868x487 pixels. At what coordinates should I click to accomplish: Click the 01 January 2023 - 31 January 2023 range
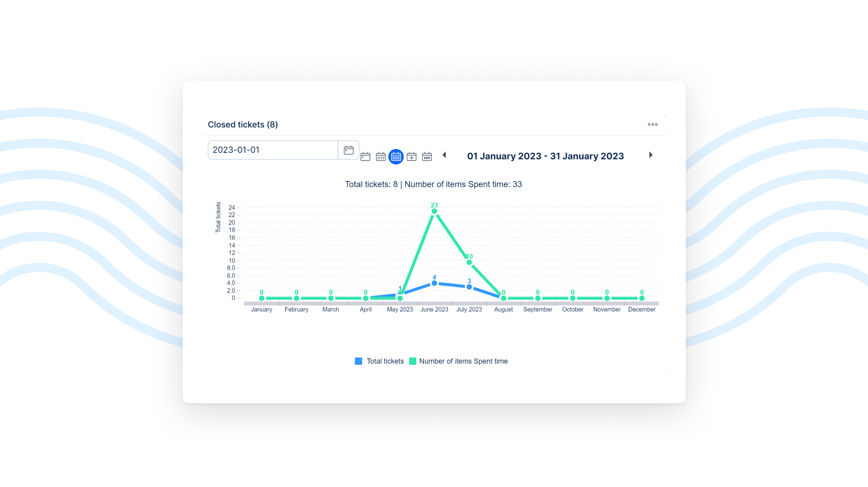(x=545, y=156)
